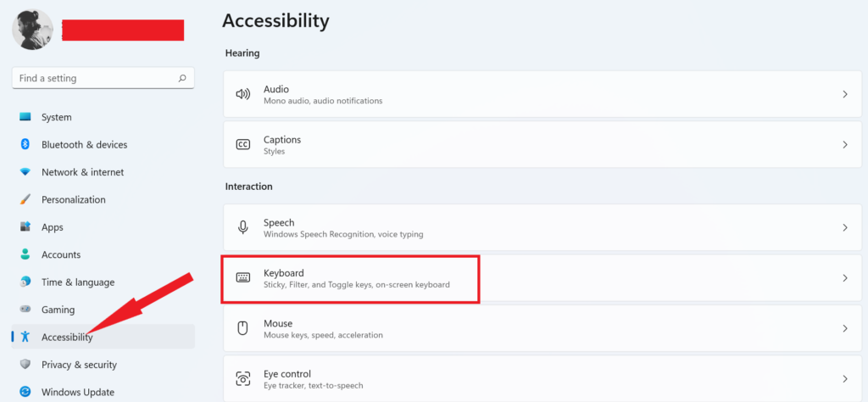
Task: Expand the Keyboard row chevron
Action: (x=845, y=278)
